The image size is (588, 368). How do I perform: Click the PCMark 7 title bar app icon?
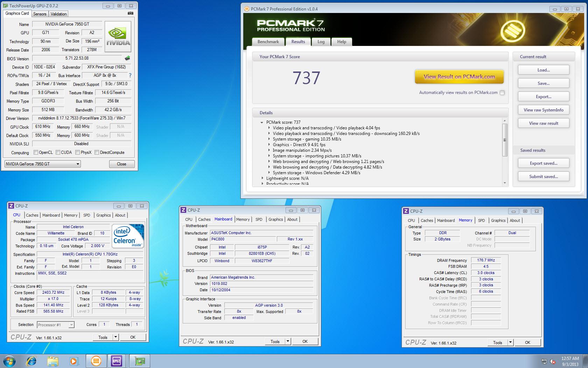point(246,9)
